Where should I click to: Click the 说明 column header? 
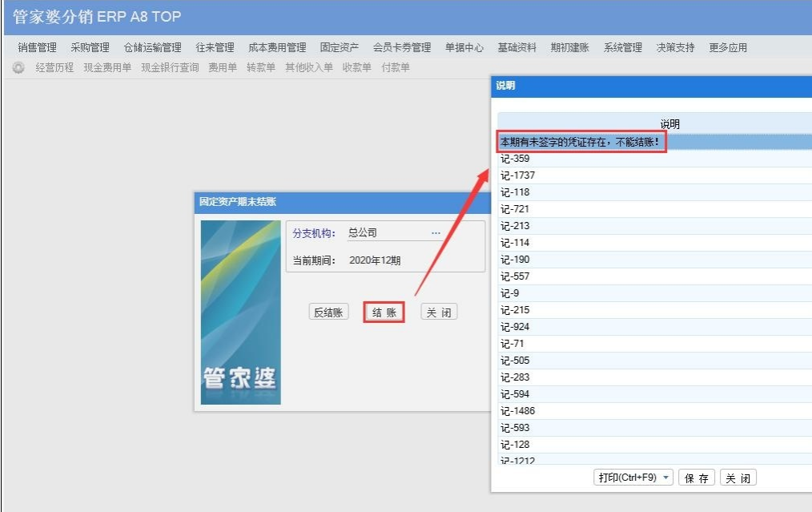[x=654, y=124]
